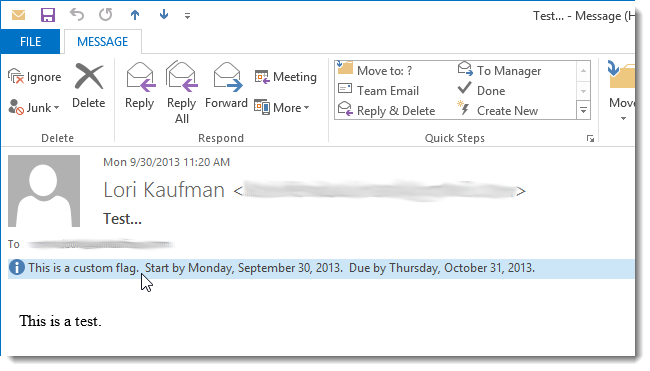Open the FILE tab
650x371 pixels.
pyautogui.click(x=30, y=41)
